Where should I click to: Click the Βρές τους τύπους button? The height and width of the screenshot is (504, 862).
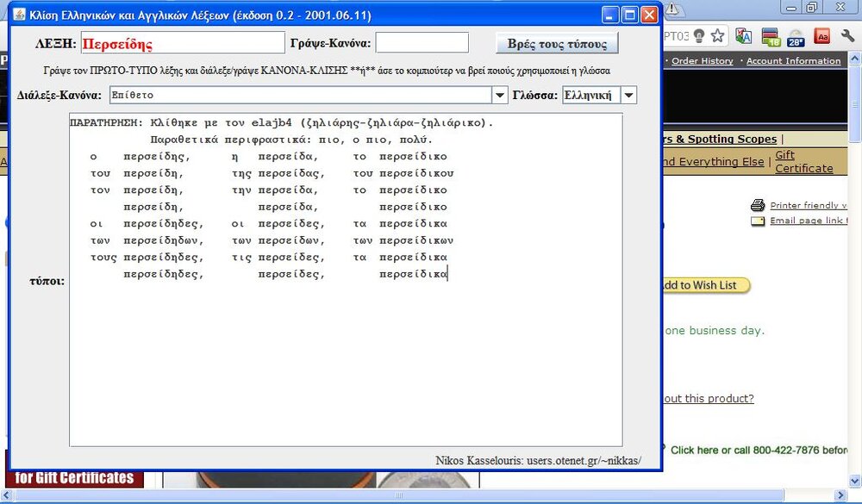click(x=557, y=43)
